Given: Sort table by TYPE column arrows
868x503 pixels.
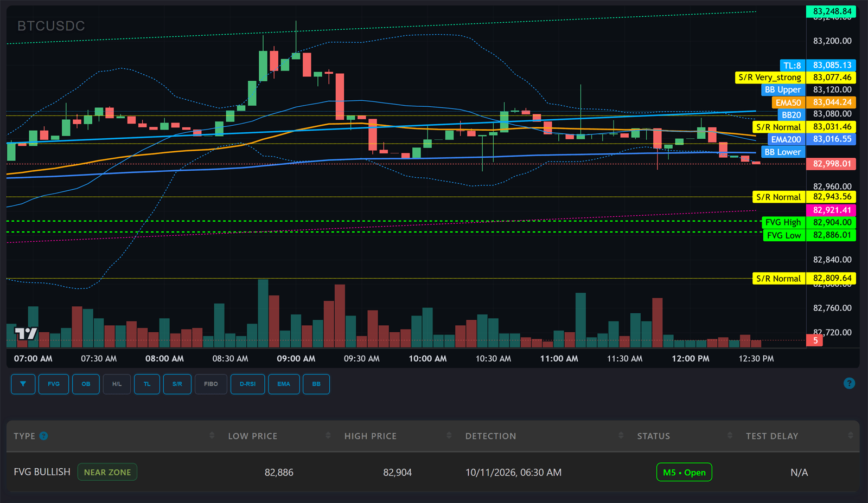Looking at the screenshot, I should pos(212,436).
